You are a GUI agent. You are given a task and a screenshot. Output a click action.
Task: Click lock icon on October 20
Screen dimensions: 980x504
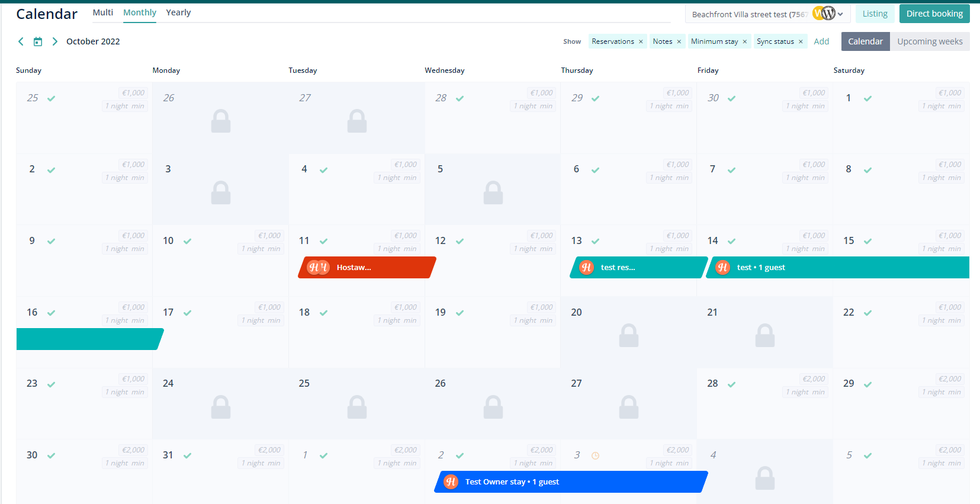click(x=628, y=336)
